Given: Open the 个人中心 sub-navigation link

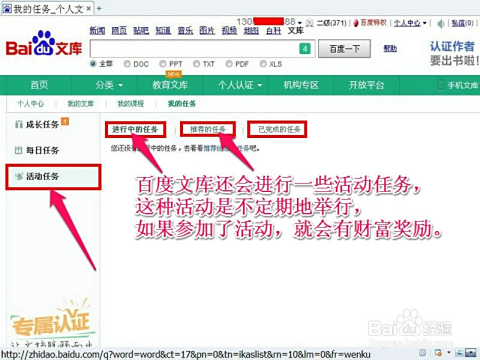Looking at the screenshot, I should pyautogui.click(x=30, y=104).
